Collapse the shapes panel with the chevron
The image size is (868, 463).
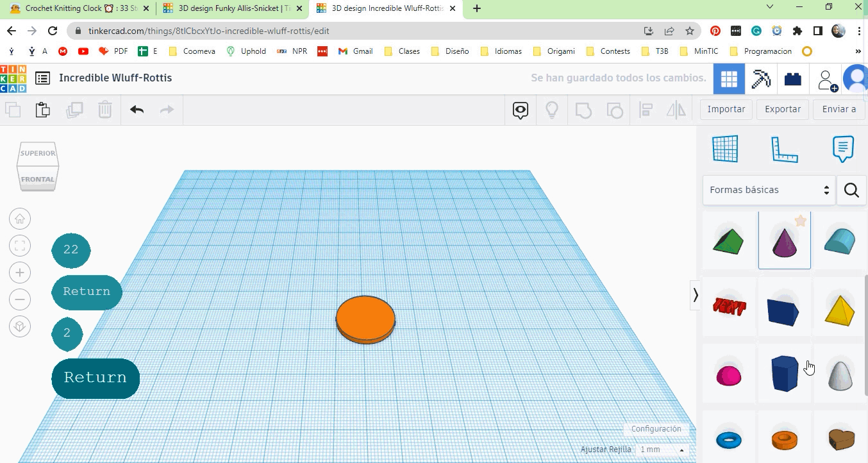[696, 295]
